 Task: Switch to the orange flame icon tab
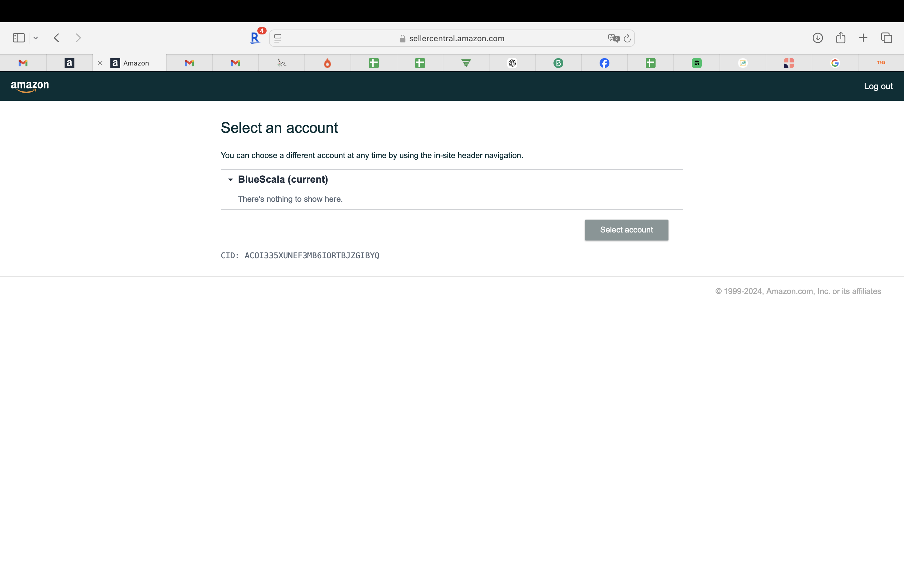point(327,63)
